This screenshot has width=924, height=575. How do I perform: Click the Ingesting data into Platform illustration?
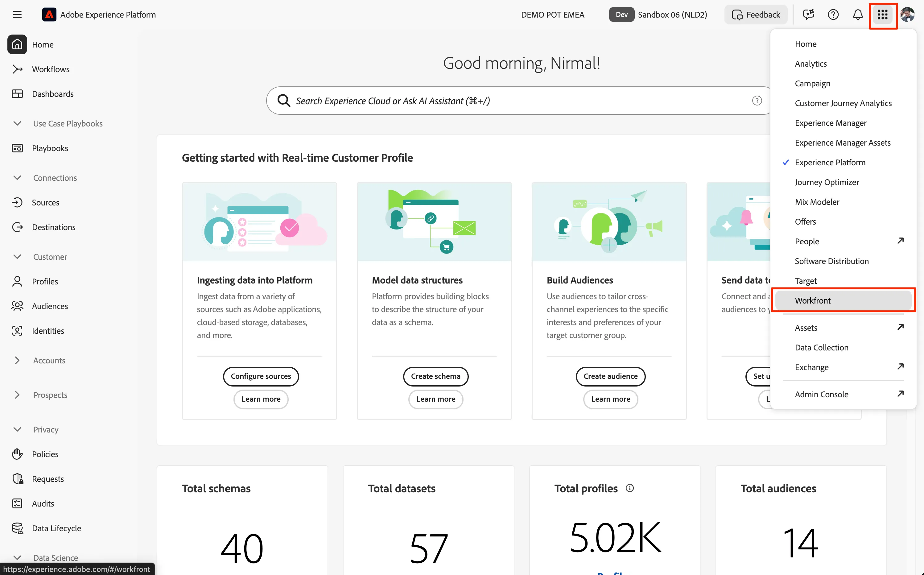(259, 222)
